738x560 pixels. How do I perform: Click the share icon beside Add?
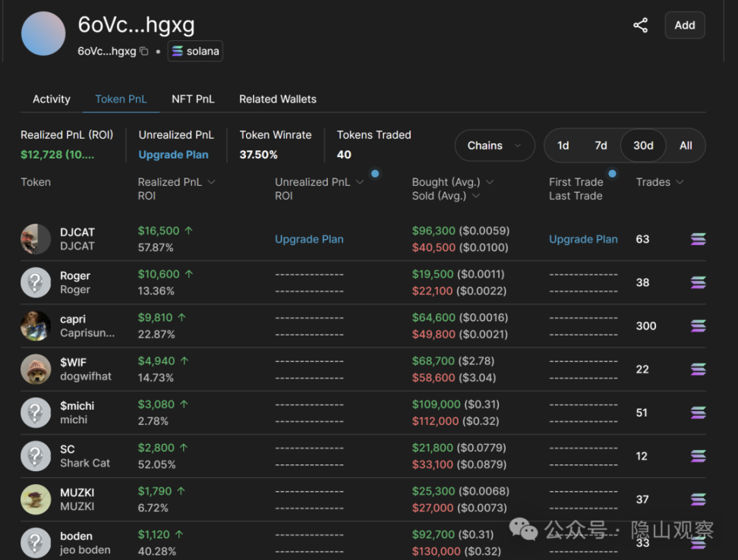(x=640, y=25)
